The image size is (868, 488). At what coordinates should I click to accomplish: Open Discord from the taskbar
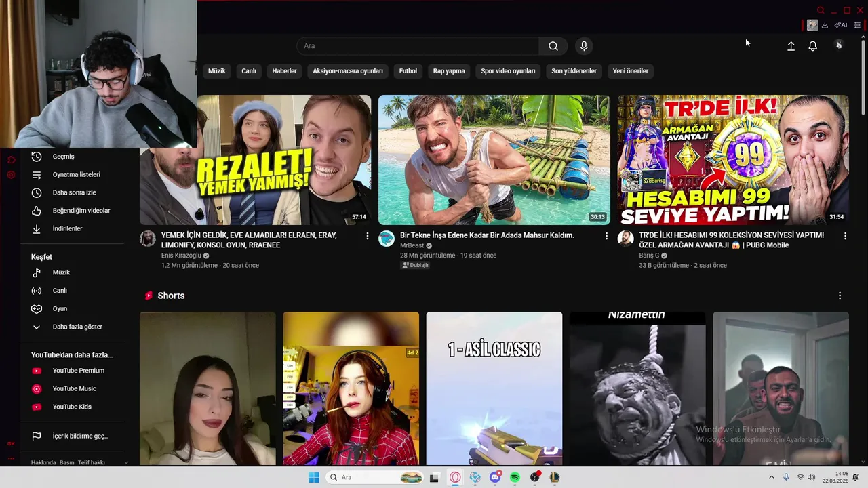click(495, 477)
